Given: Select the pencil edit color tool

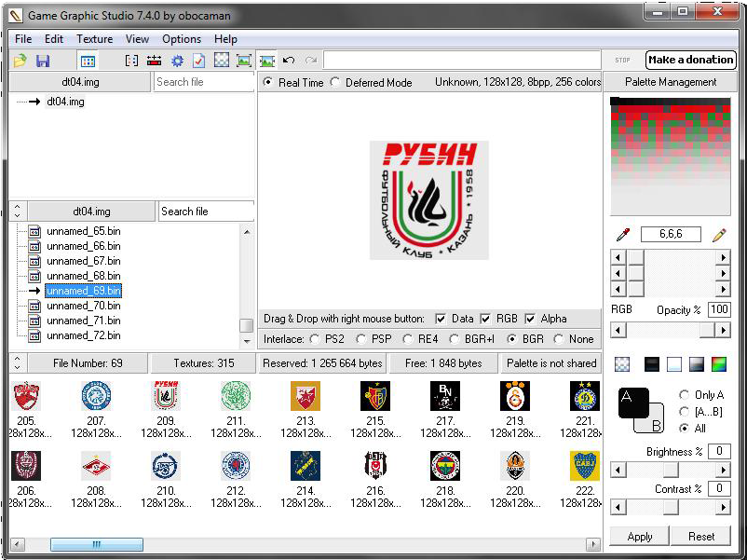Looking at the screenshot, I should pos(719,235).
